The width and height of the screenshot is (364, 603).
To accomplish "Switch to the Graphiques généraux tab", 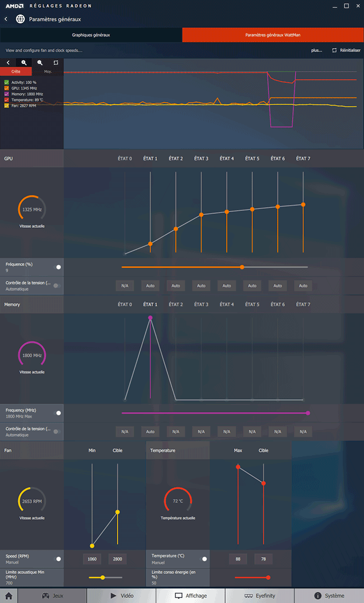I will [91, 35].
